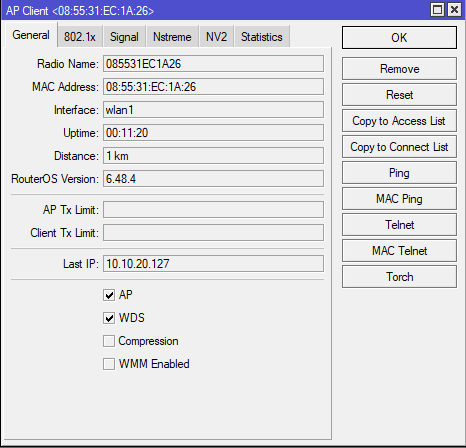This screenshot has height=448, width=466.
Task: Confirm with the OK button
Action: coord(399,38)
